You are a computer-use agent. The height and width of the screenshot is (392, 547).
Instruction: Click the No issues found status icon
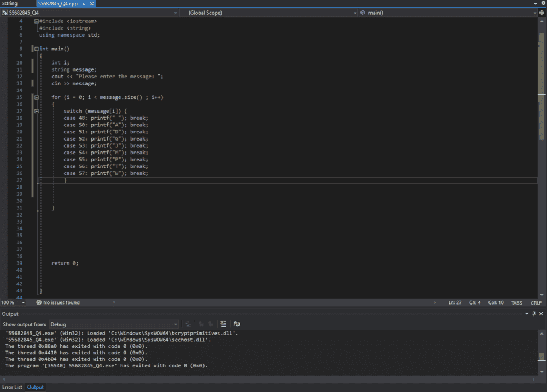(39, 302)
